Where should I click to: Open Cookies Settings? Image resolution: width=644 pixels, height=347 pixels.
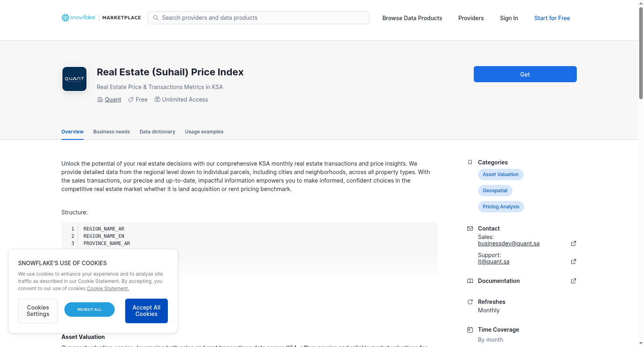[x=38, y=311]
